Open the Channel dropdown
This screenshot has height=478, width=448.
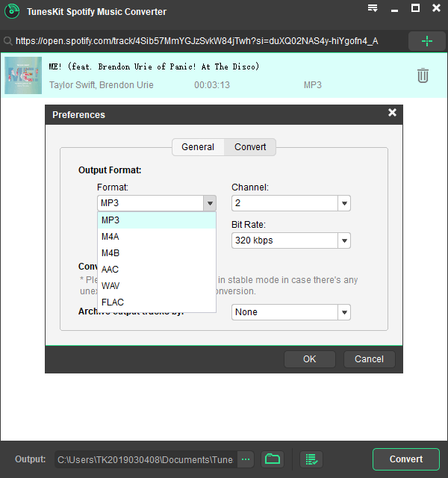tap(291, 203)
